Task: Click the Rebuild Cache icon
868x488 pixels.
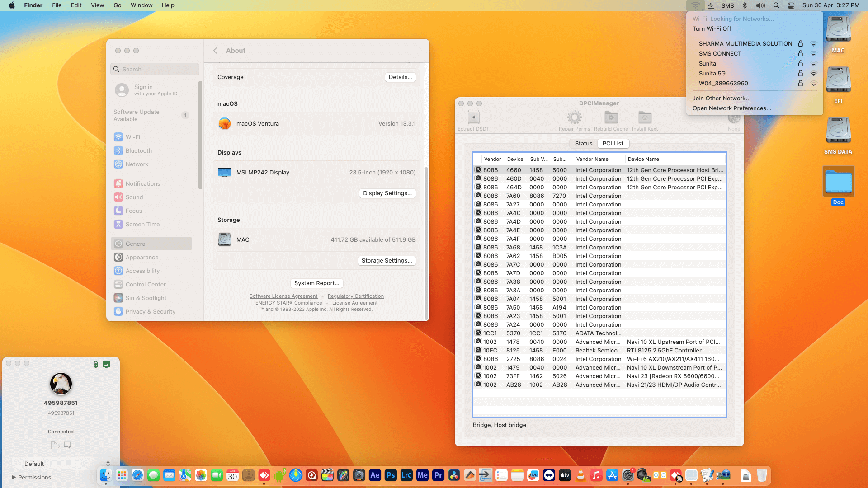Action: (x=611, y=117)
